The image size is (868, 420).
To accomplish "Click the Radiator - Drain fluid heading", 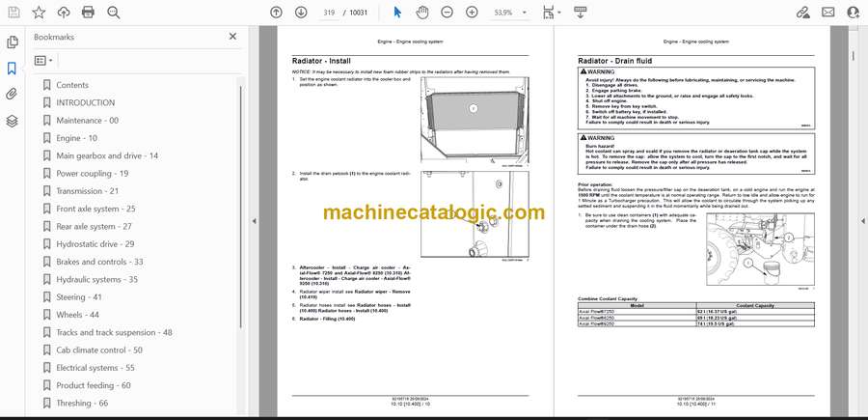I will coord(614,61).
